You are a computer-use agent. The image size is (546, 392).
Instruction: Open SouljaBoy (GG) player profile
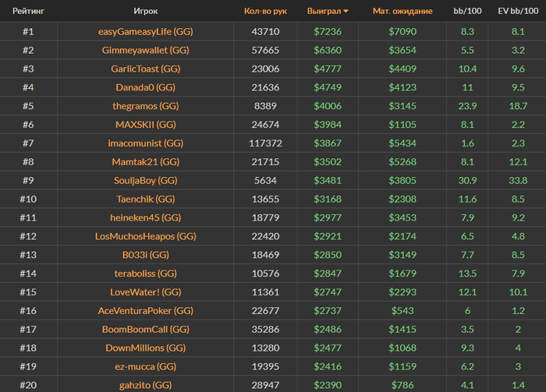click(146, 180)
